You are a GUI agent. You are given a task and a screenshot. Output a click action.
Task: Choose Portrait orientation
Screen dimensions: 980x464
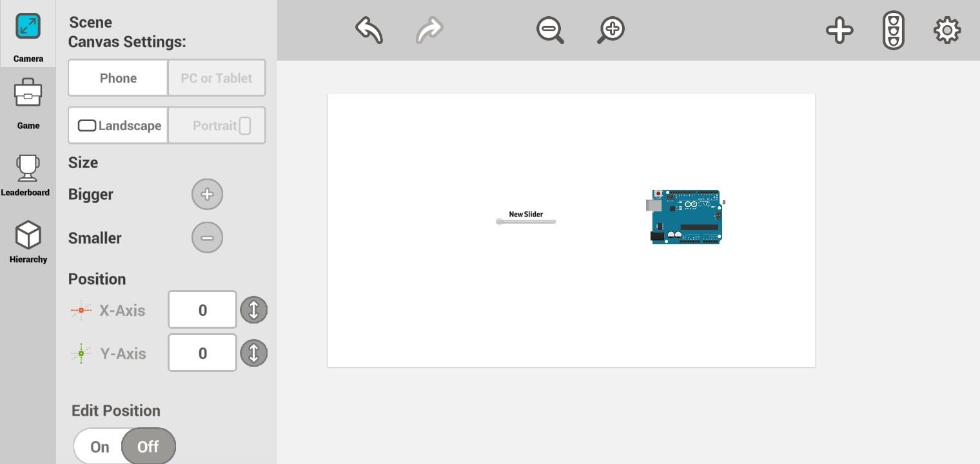[217, 125]
